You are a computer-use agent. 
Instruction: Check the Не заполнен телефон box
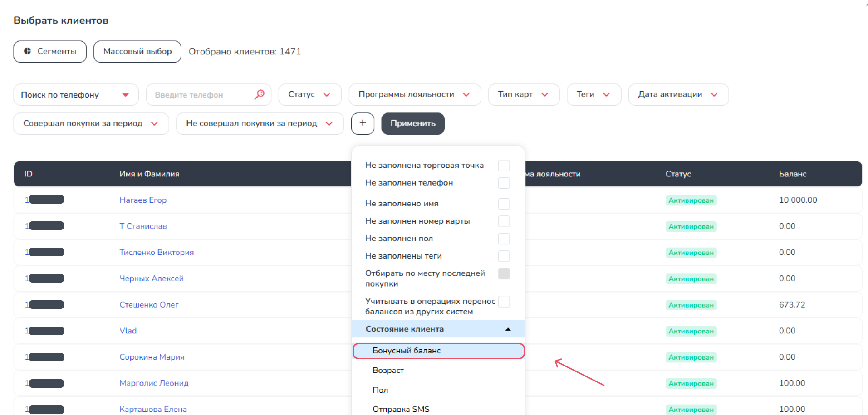tap(504, 183)
